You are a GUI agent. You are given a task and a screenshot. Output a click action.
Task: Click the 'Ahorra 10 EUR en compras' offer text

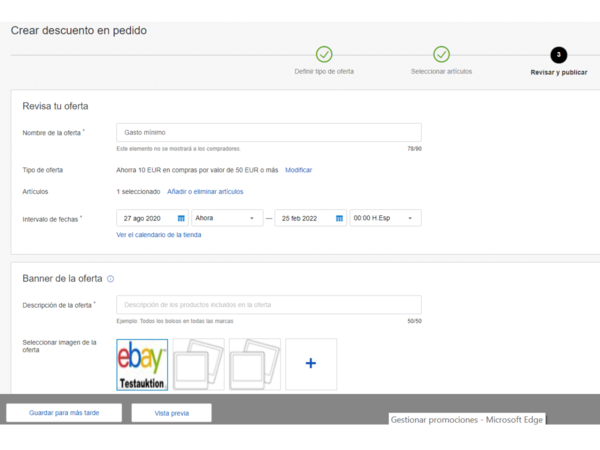[x=197, y=170]
